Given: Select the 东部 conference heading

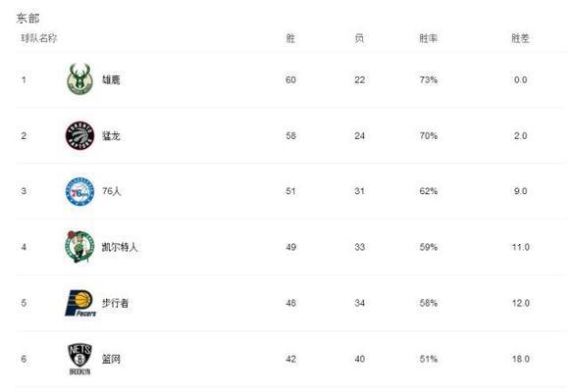Looking at the screenshot, I should coord(28,19).
